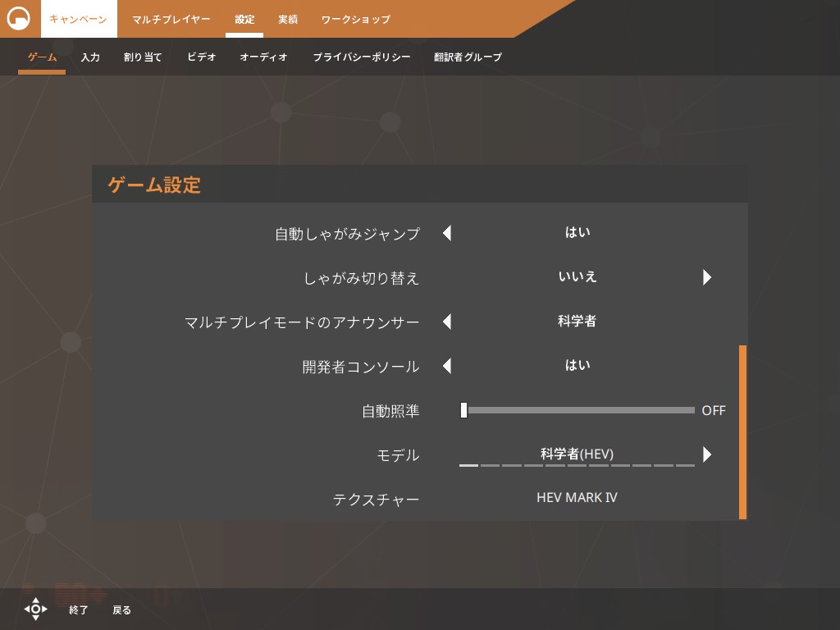This screenshot has height=630, width=840.
Task: Click left arrow for 自動しゃがみジャンプ
Action: [447, 233]
